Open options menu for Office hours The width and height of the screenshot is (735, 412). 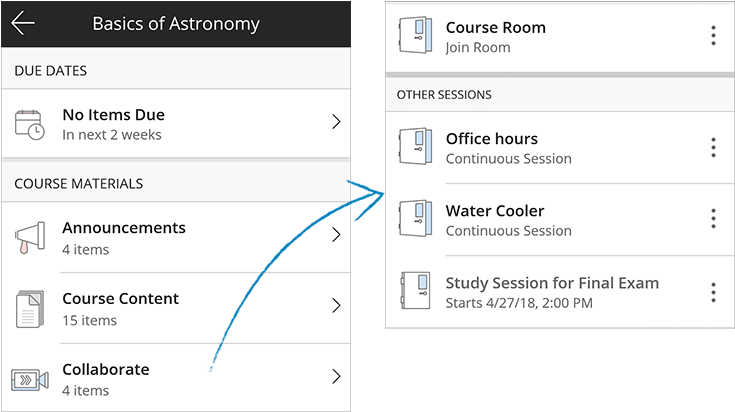point(713,147)
